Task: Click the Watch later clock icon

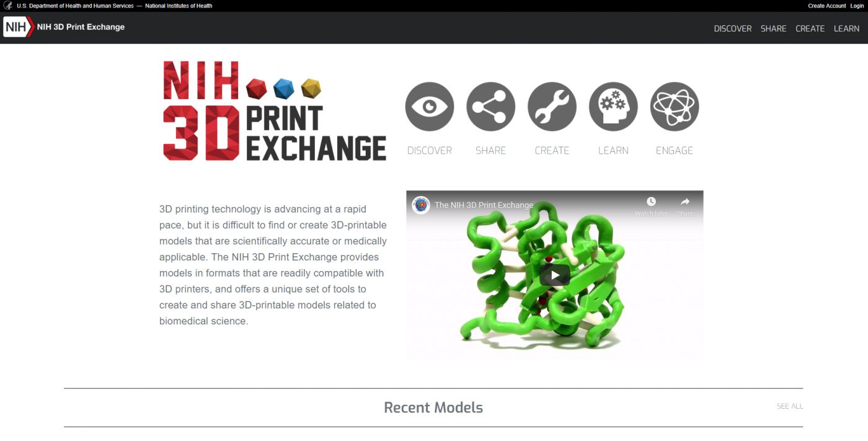Action: pyautogui.click(x=651, y=202)
